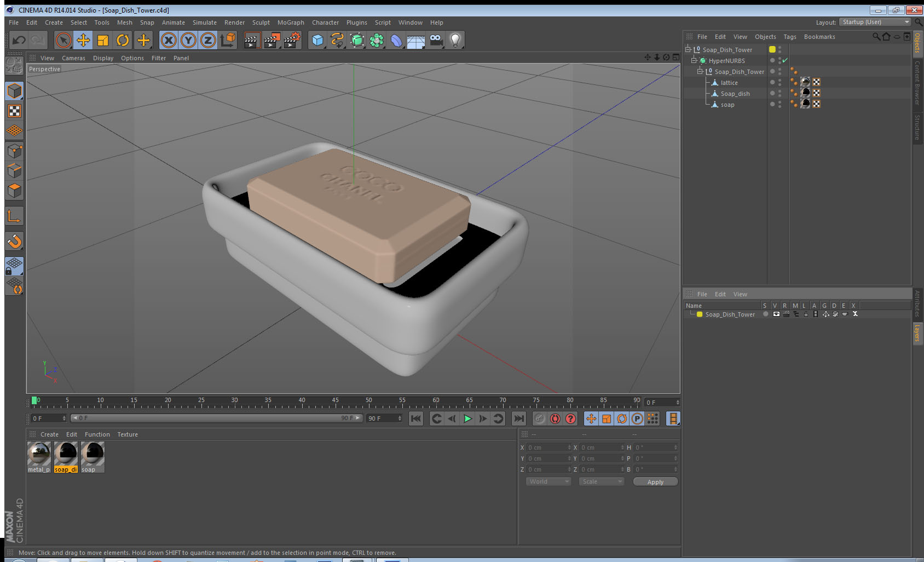Toggle snapping magnet icon
Image resolution: width=924 pixels, height=562 pixels.
tap(14, 241)
